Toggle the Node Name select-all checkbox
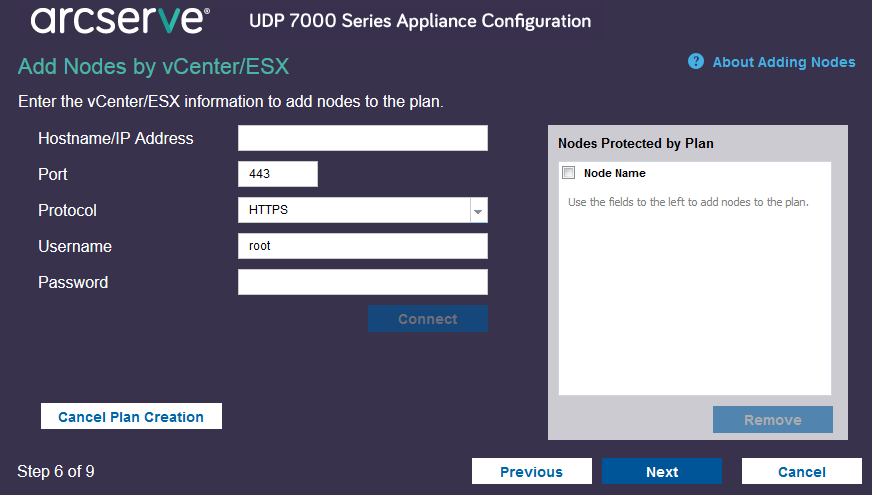 point(569,173)
